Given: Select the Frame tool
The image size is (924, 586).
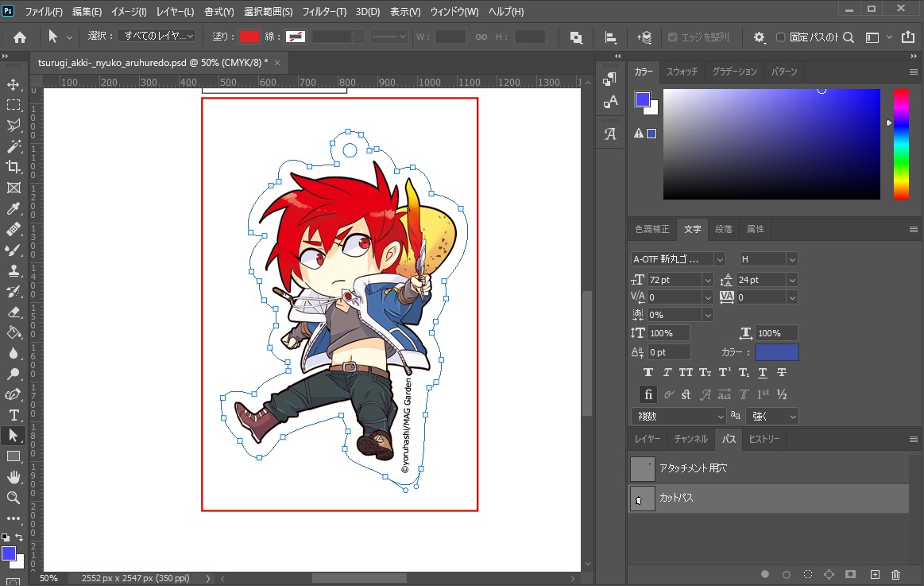Looking at the screenshot, I should pyautogui.click(x=13, y=188).
